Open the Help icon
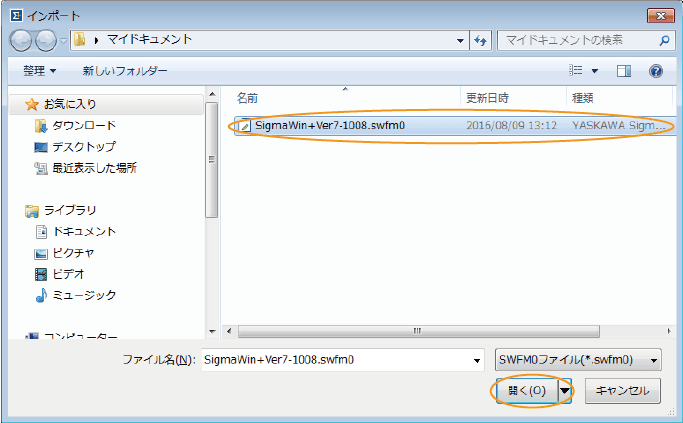Image resolution: width=683 pixels, height=423 pixels. coord(656,71)
